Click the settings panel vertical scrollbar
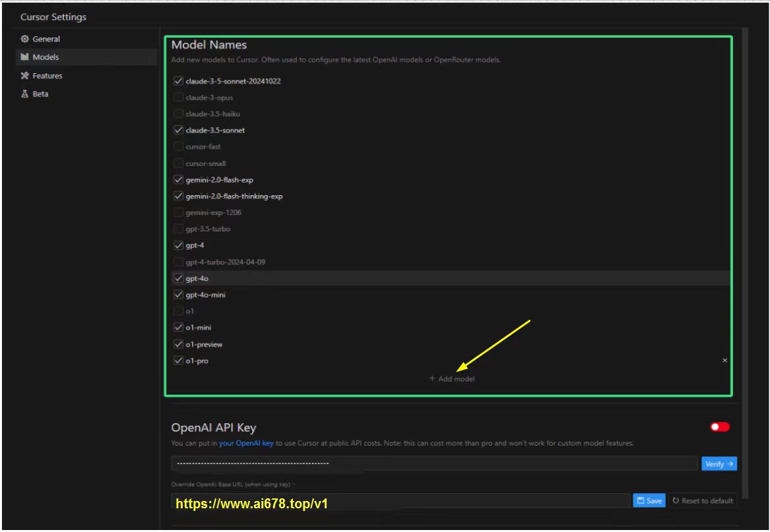The width and height of the screenshot is (770, 532). pos(745,264)
